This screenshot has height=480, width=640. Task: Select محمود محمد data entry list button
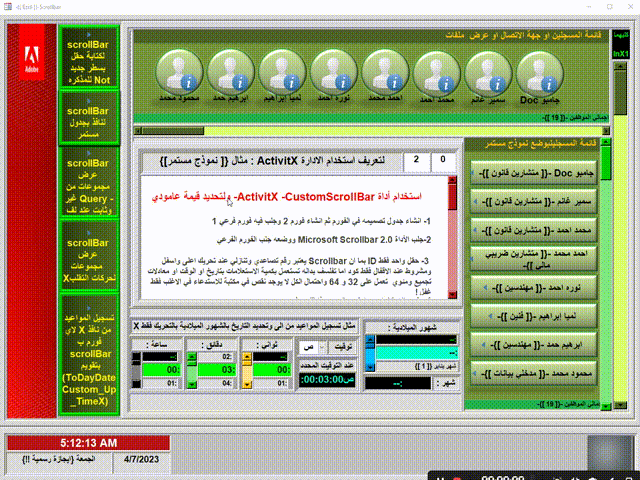533,373
